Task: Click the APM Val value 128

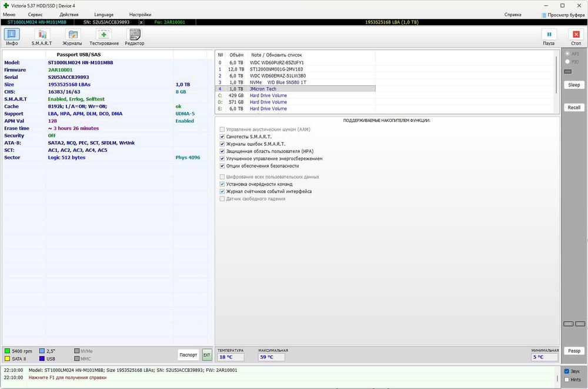Action: [52, 121]
